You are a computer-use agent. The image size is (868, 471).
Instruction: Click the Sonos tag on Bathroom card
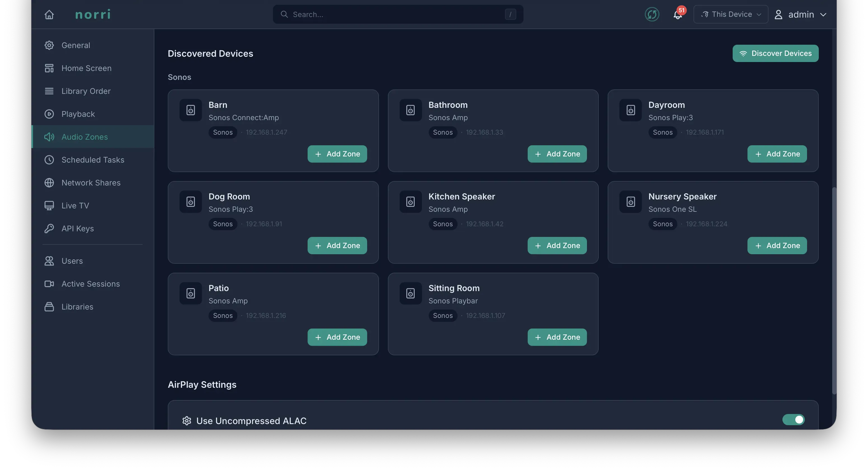click(442, 132)
